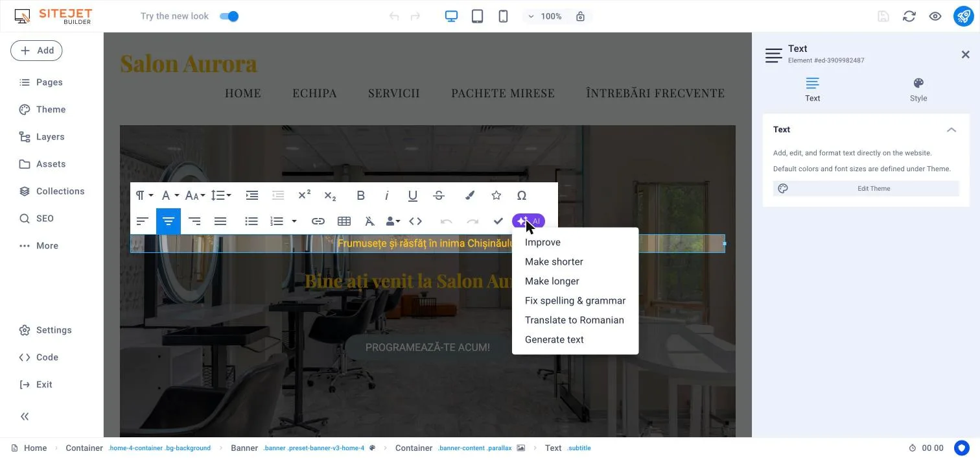
Task: Apply strikethrough formatting
Action: (x=439, y=195)
